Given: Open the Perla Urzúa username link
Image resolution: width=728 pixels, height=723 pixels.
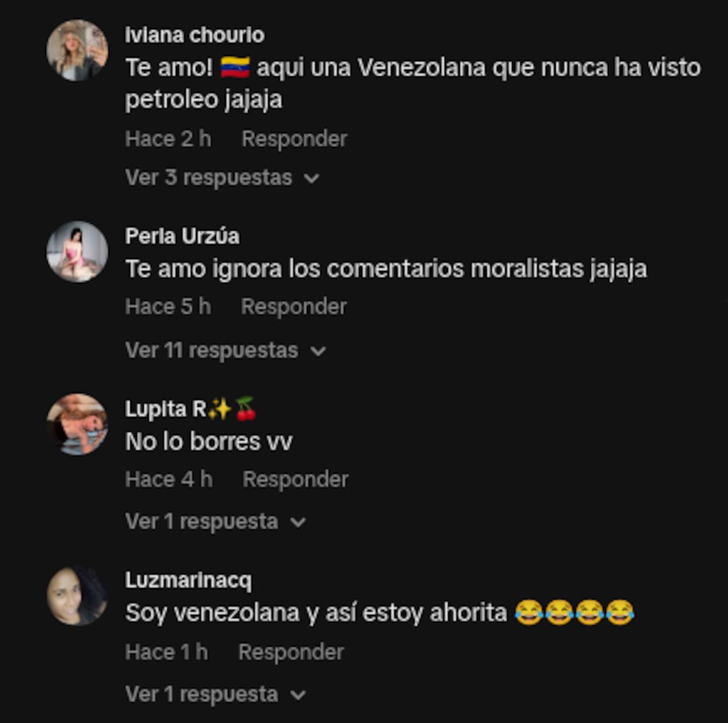Looking at the screenshot, I should [182, 236].
